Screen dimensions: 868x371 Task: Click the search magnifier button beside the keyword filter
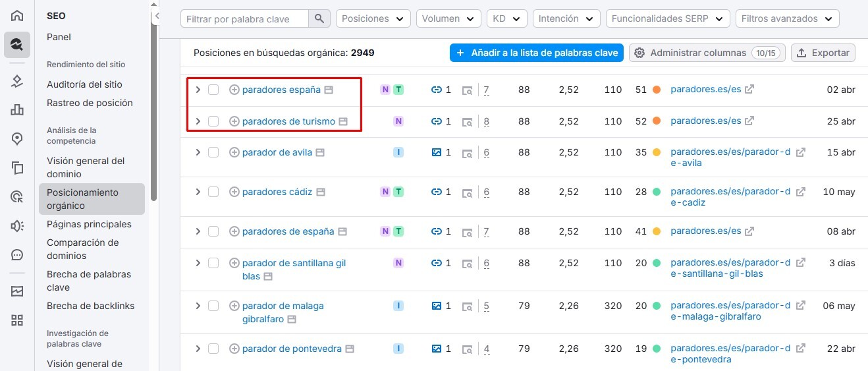[319, 18]
